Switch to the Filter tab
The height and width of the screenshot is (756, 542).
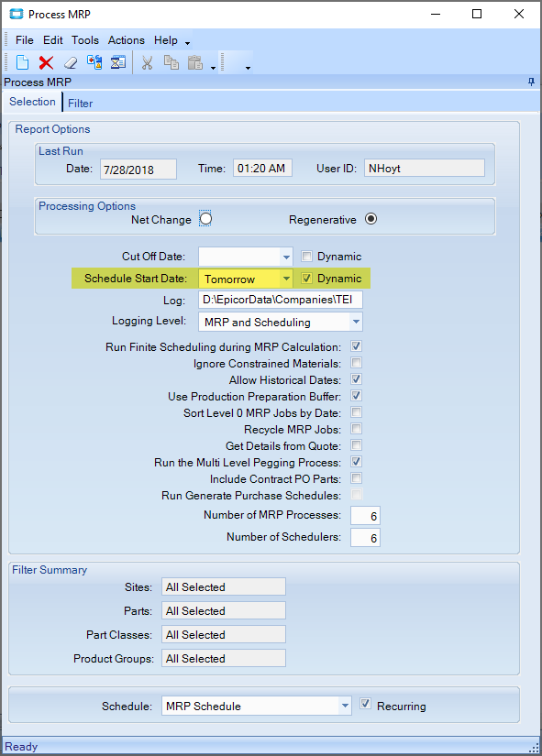pos(80,104)
